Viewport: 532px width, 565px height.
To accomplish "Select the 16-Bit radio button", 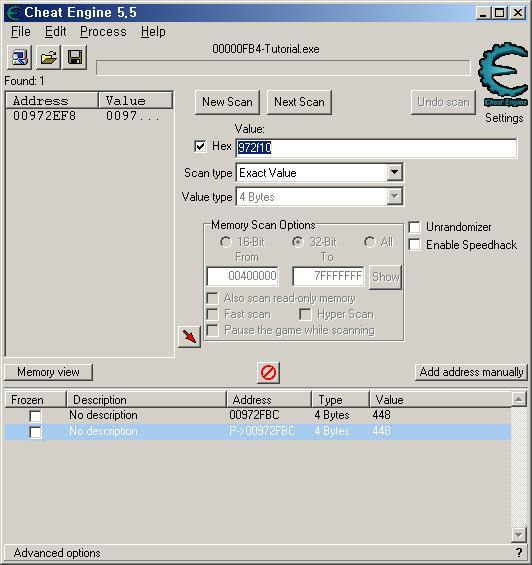I will [226, 242].
